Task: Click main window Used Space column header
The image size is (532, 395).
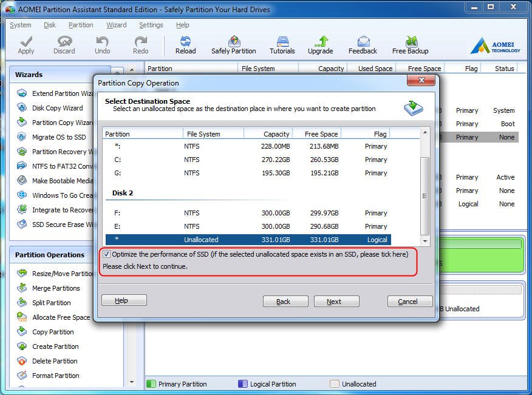Action: 372,69
